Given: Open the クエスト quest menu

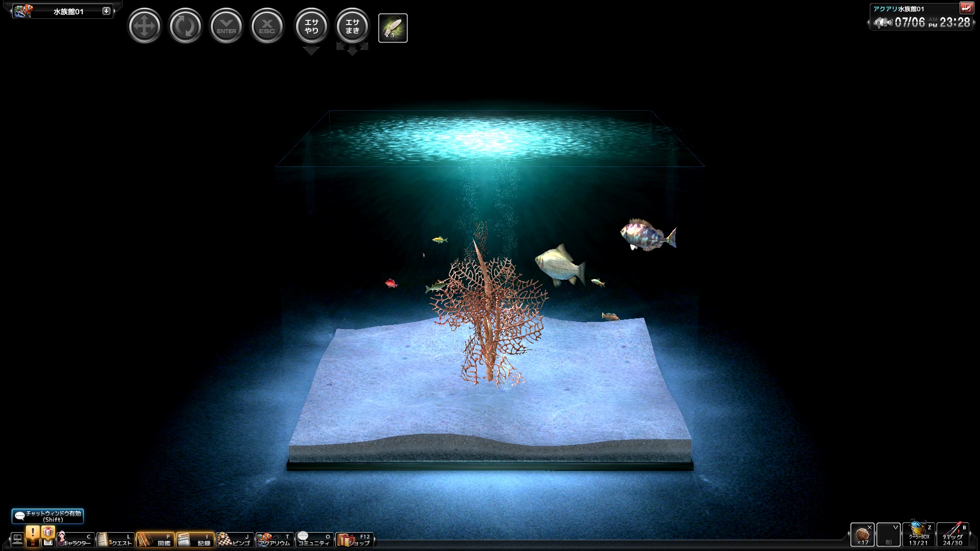Looking at the screenshot, I should [x=115, y=540].
